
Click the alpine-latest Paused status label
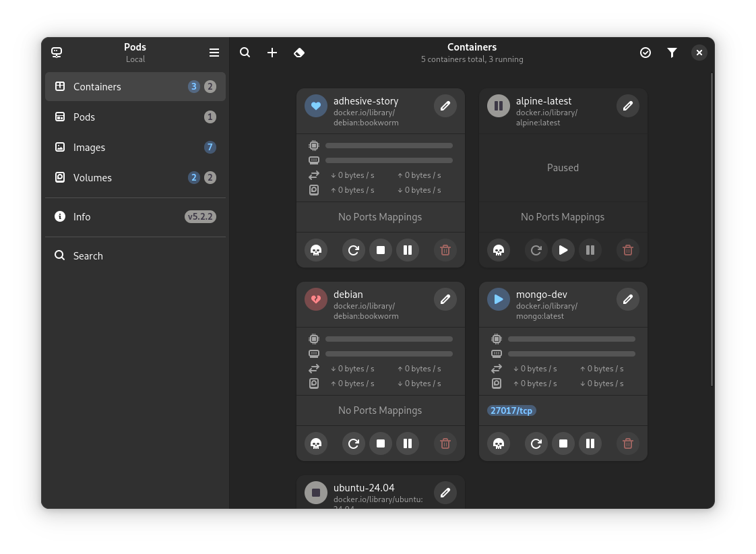point(563,168)
